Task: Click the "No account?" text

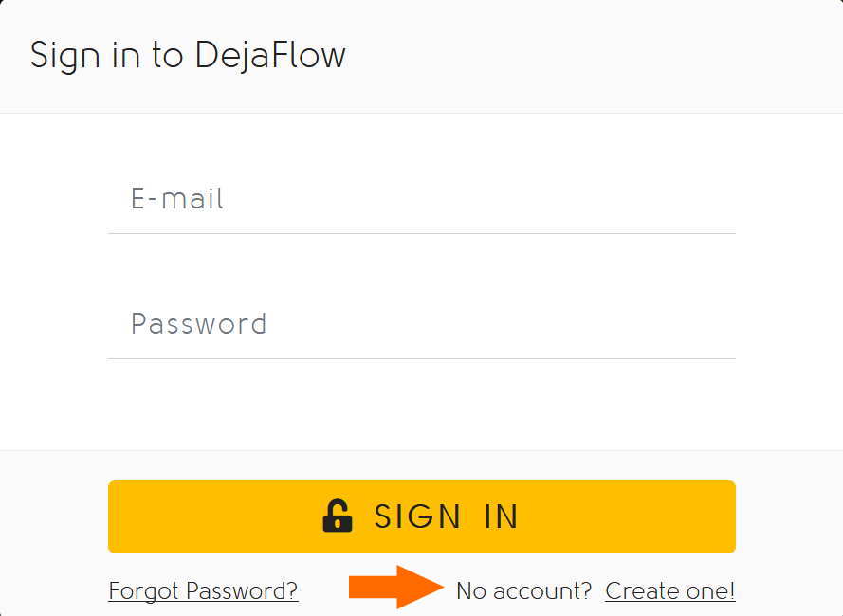Action: tap(523, 591)
